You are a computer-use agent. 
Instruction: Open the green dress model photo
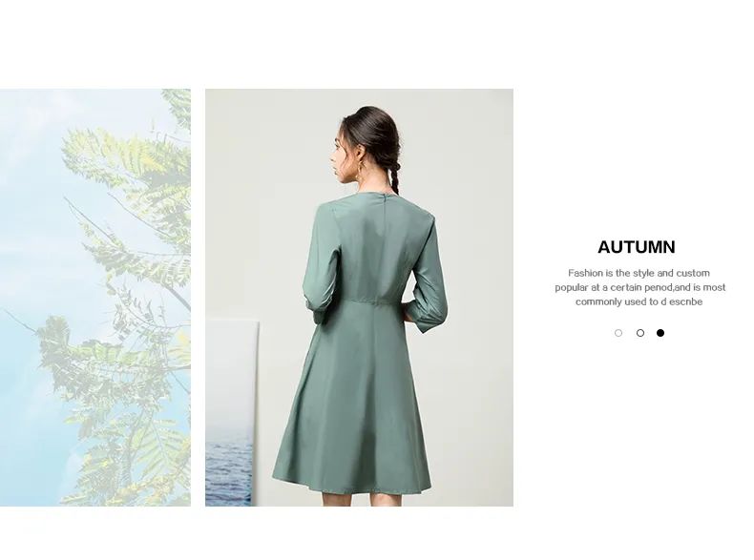click(359, 297)
